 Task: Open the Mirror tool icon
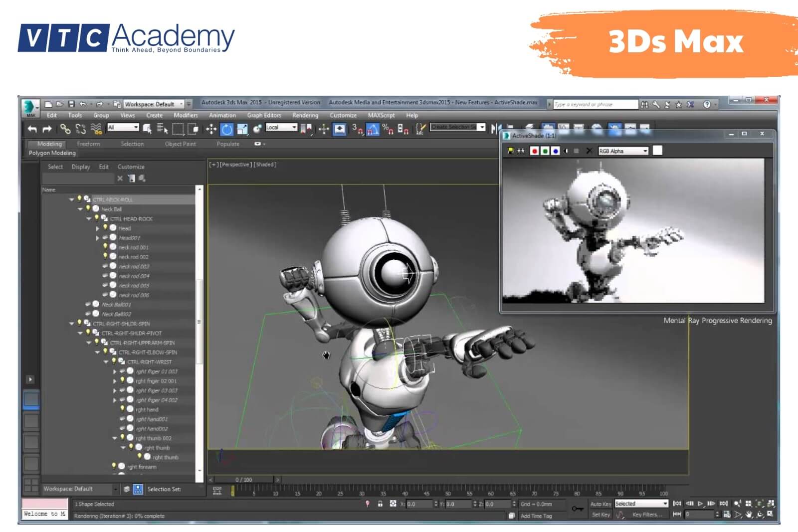494,127
